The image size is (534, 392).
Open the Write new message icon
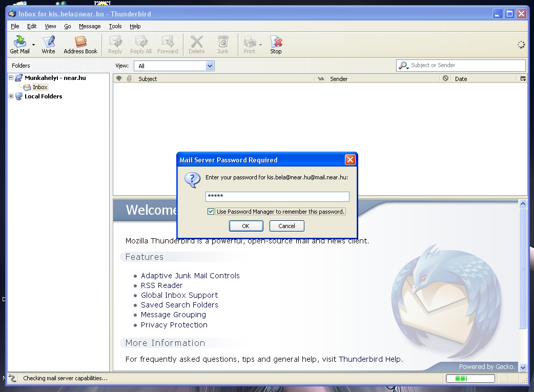[x=48, y=44]
